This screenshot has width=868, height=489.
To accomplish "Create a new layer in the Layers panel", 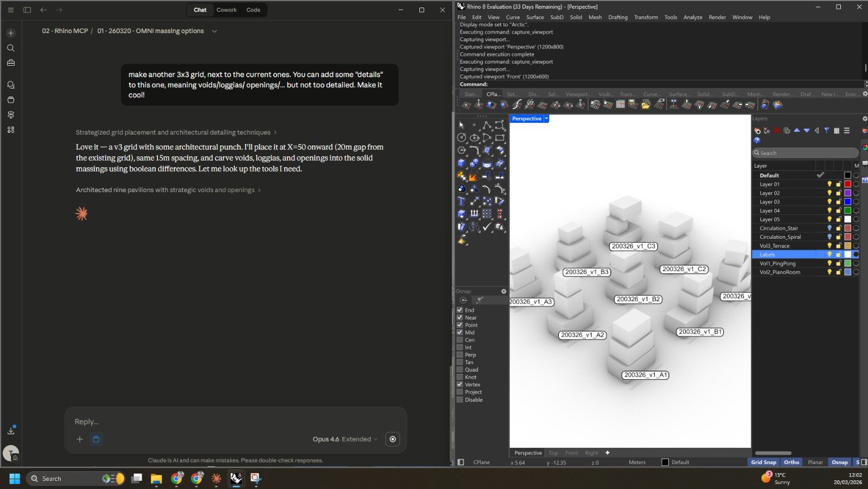I will (756, 130).
